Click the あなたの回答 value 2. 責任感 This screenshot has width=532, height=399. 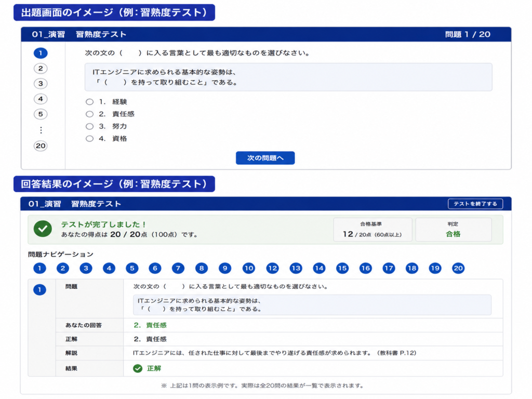click(150, 325)
